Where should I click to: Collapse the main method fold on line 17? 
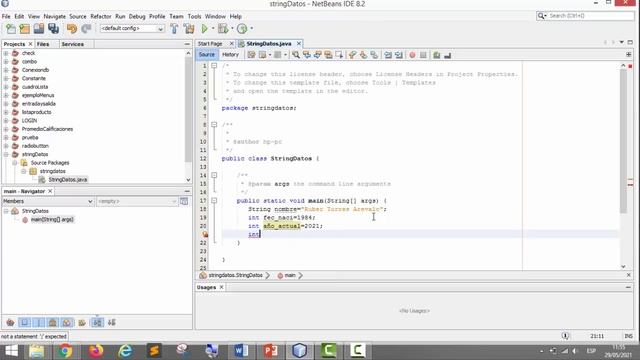coord(214,200)
